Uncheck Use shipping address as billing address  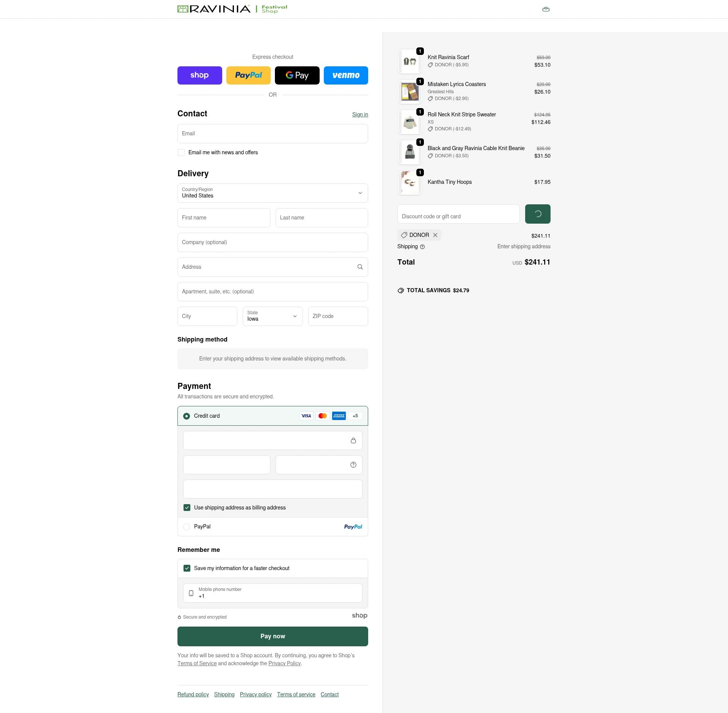[x=187, y=508]
